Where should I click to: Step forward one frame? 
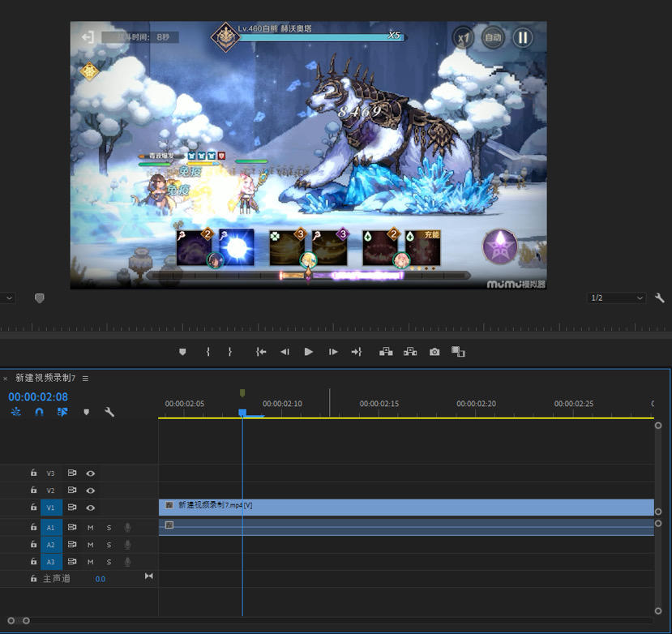pyautogui.click(x=333, y=352)
